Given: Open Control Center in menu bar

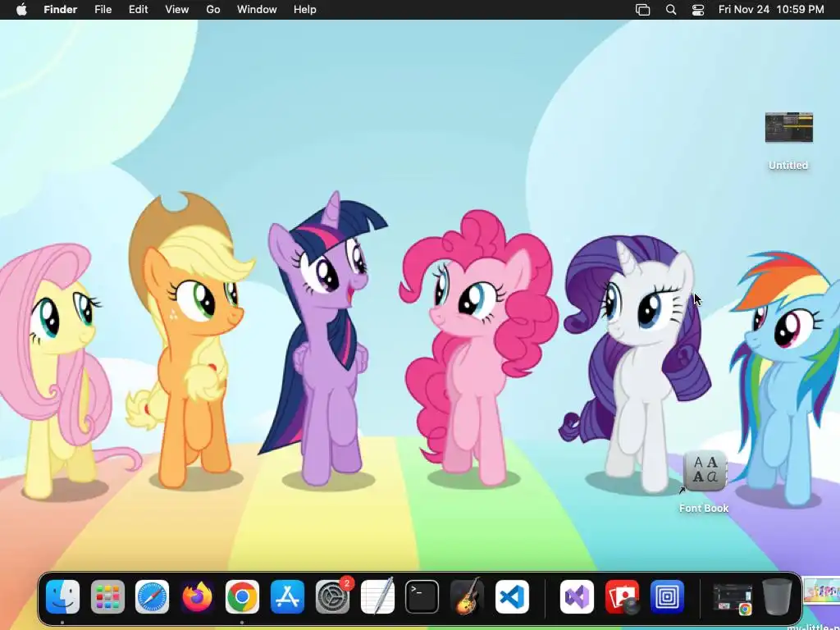Looking at the screenshot, I should click(698, 10).
